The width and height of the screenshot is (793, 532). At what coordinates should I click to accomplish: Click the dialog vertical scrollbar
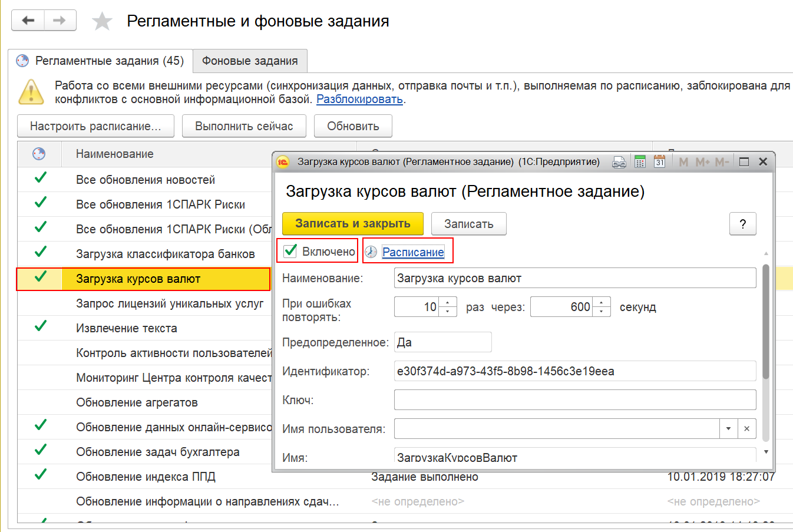(766, 322)
